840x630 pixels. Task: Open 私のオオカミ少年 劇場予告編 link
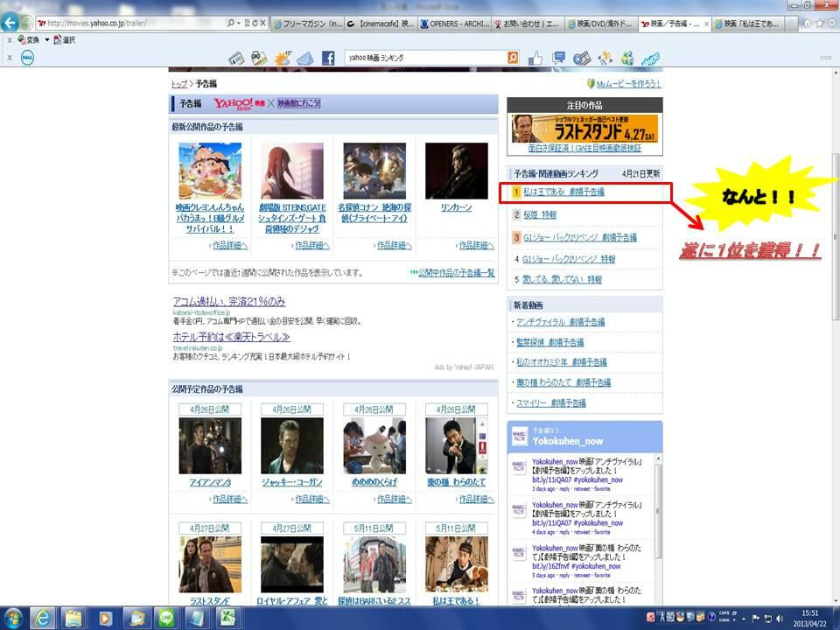(562, 362)
